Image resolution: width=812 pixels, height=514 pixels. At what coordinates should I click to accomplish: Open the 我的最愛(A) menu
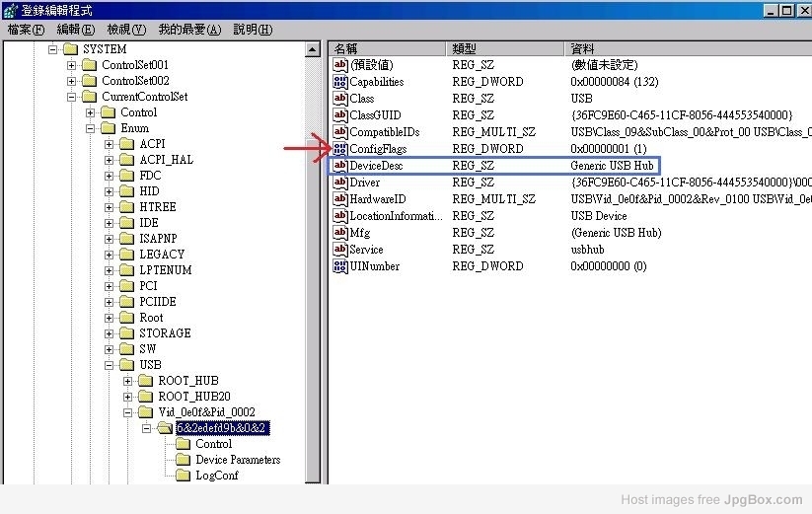tap(189, 30)
